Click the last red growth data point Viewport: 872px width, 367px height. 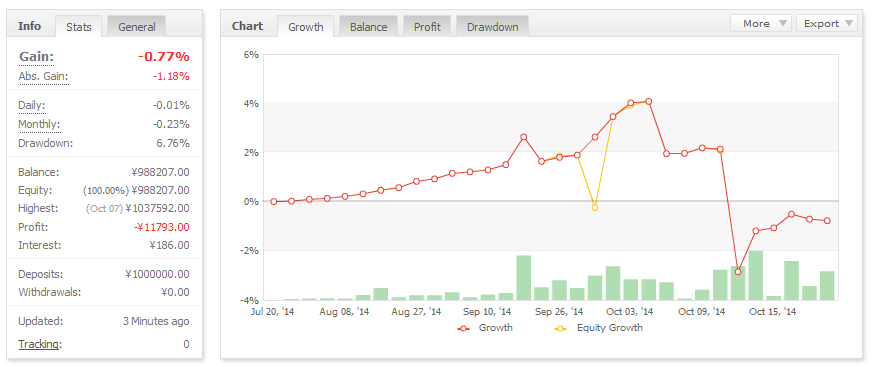tap(828, 221)
